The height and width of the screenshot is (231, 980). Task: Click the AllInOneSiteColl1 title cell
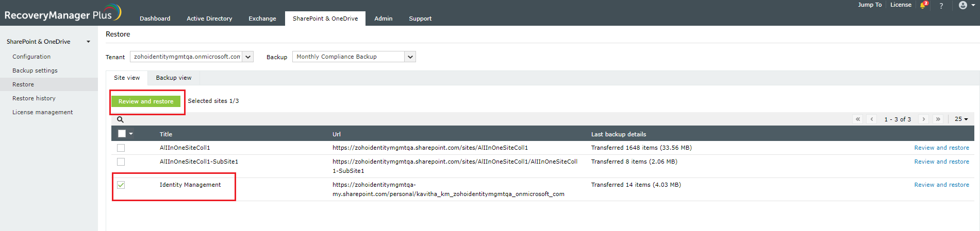point(185,148)
